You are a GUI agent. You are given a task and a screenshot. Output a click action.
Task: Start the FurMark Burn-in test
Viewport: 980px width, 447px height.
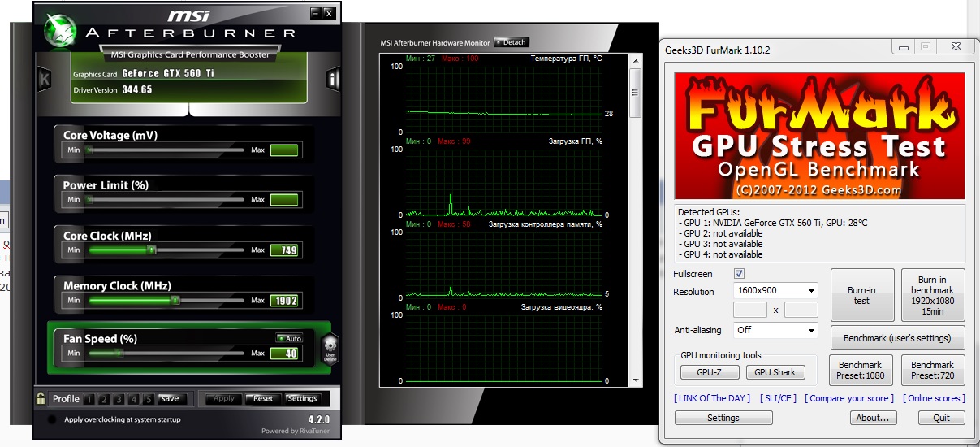(861, 295)
